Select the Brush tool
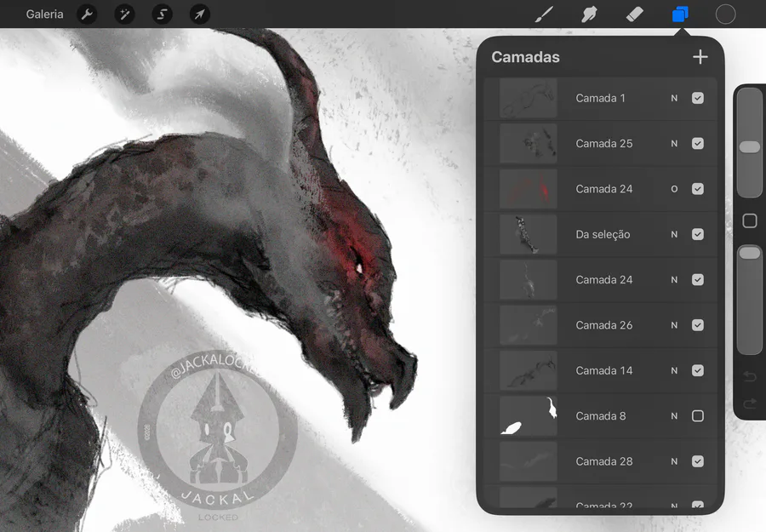This screenshot has height=532, width=766. (544, 14)
